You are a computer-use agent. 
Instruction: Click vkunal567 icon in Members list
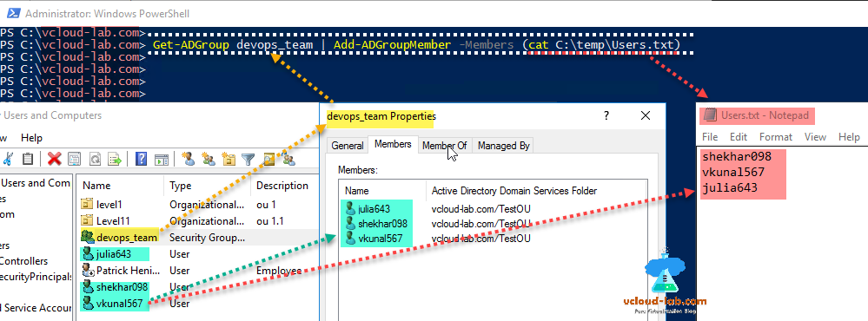coord(350,238)
